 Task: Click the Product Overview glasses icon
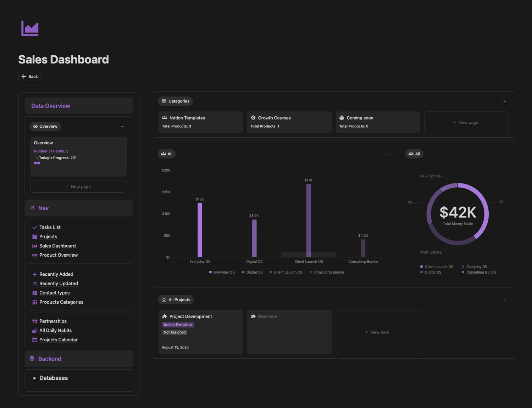[x=35, y=255]
